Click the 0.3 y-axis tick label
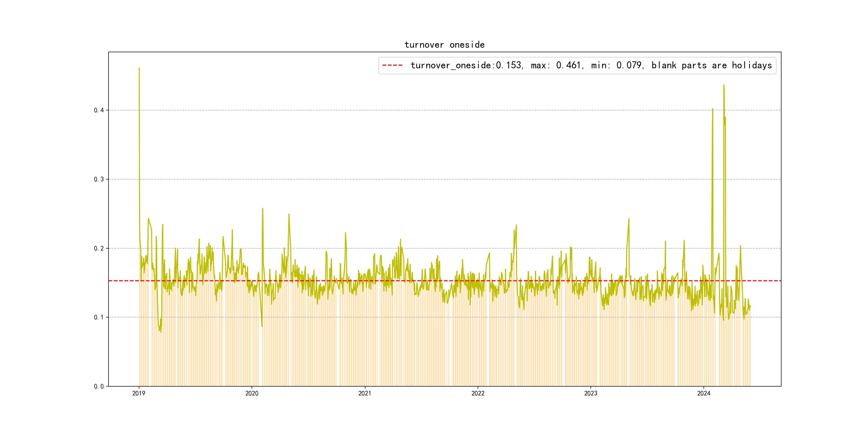 pyautogui.click(x=99, y=179)
